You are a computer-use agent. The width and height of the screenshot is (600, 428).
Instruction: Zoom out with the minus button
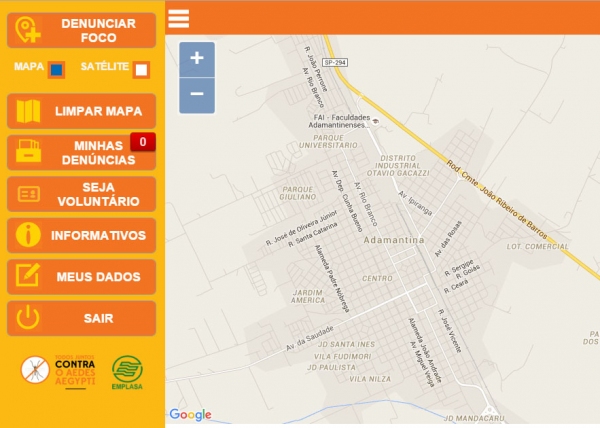click(196, 95)
